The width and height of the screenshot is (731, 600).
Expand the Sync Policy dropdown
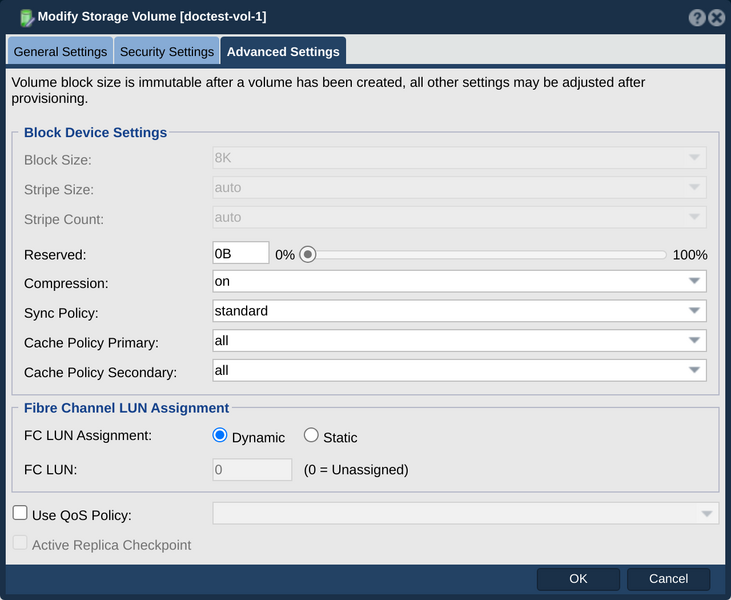coord(459,311)
